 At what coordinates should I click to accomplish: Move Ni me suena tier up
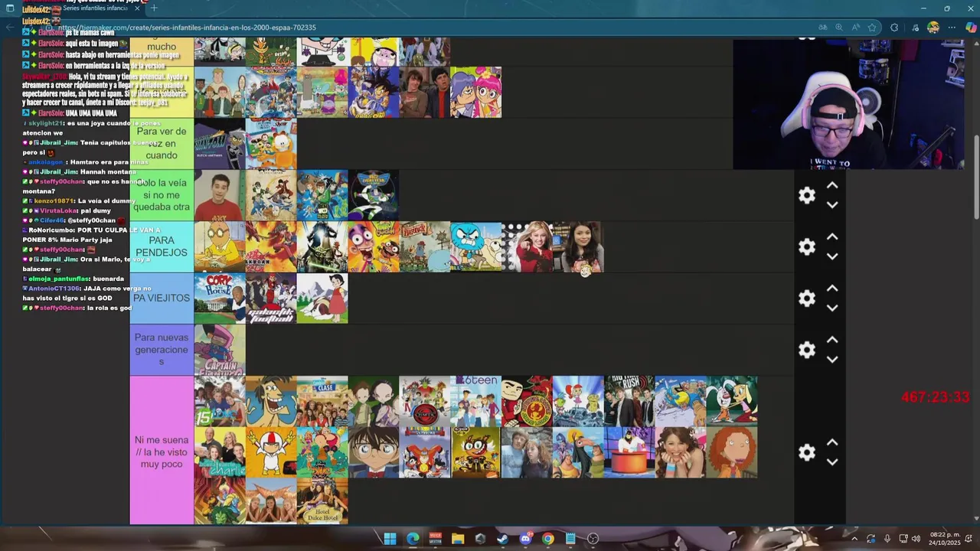(x=832, y=442)
